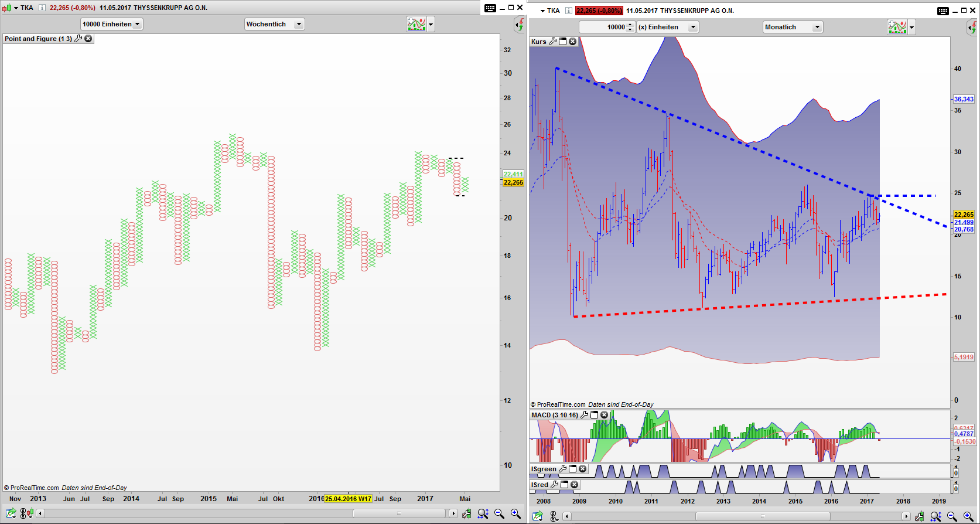This screenshot has width=980, height=524.
Task: Click the 25.04.2016 W17 date marker
Action: coord(348,499)
